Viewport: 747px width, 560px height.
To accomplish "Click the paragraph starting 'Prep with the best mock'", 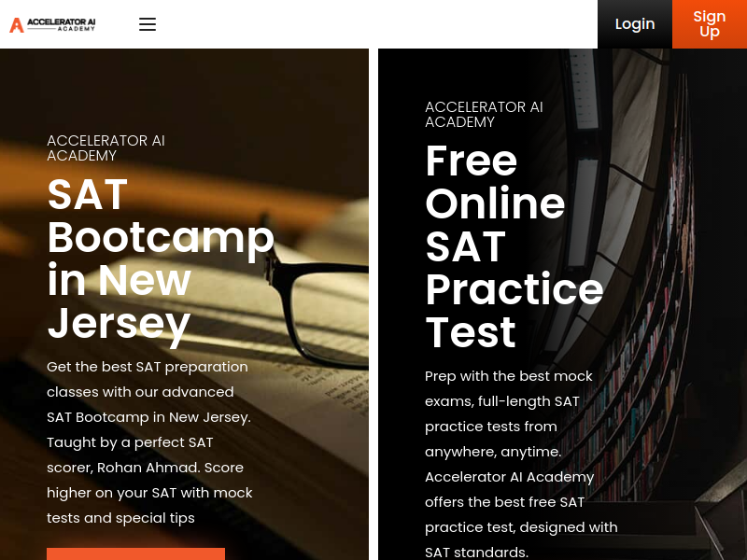I will pyautogui.click(x=521, y=464).
